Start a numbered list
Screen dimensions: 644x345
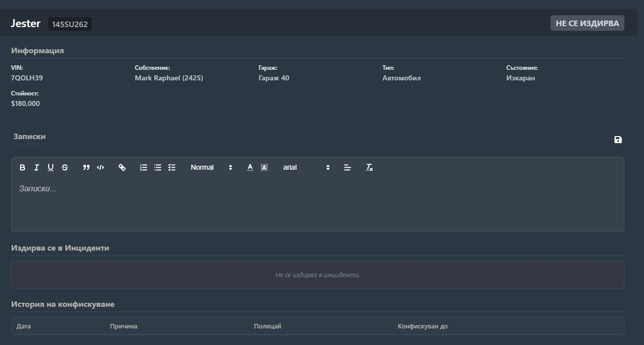pos(144,168)
